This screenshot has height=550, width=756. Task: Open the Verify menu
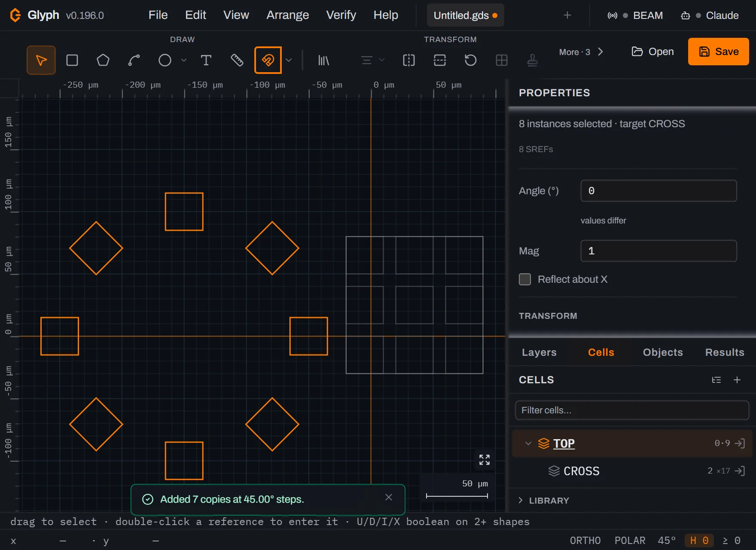coord(341,15)
